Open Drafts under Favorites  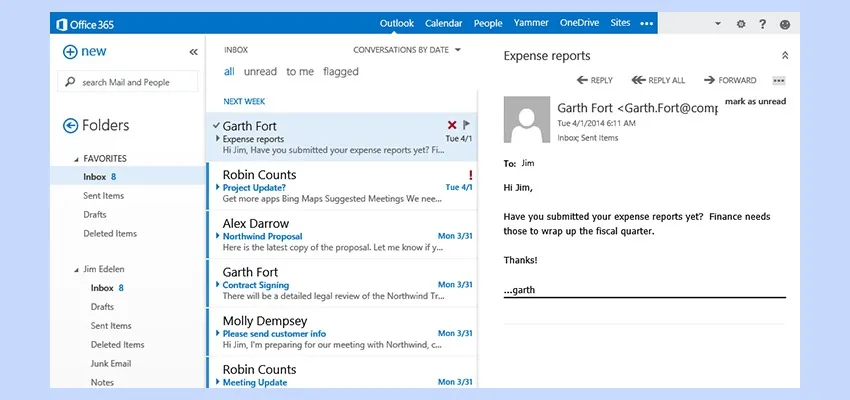tap(94, 215)
